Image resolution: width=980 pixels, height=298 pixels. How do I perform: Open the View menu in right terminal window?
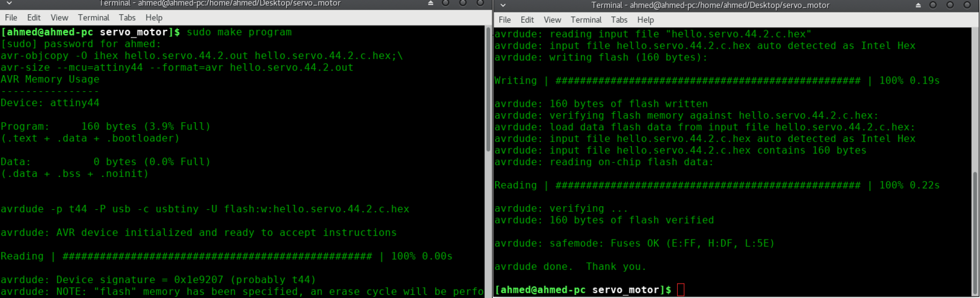[x=553, y=20]
